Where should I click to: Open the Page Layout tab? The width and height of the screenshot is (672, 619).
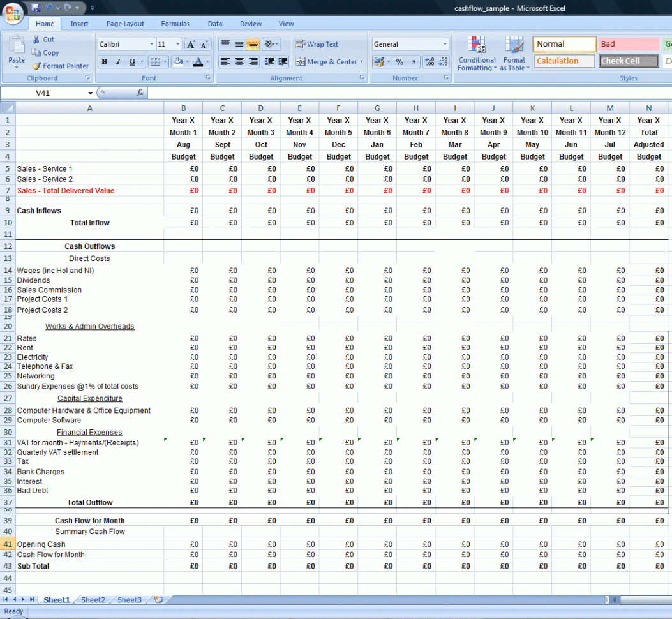[x=125, y=24]
